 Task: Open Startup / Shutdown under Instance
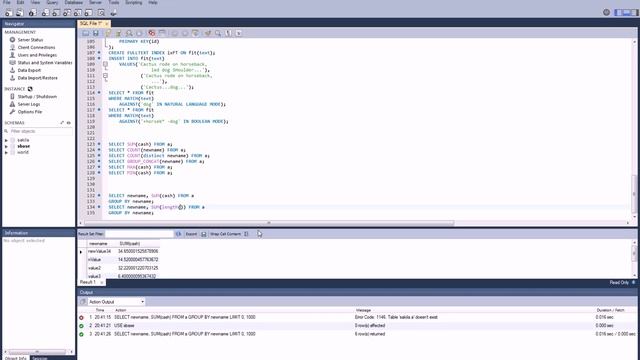[x=37, y=97]
